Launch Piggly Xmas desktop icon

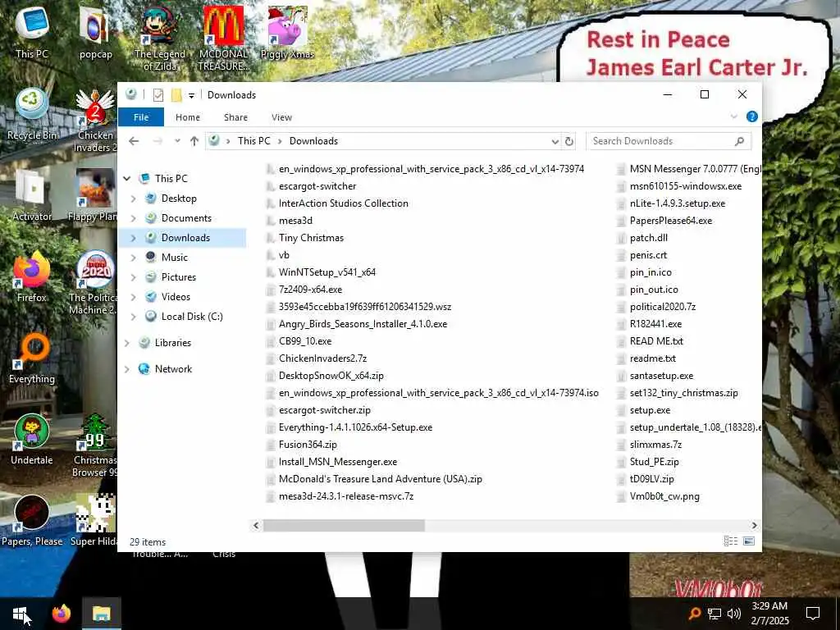[287, 31]
